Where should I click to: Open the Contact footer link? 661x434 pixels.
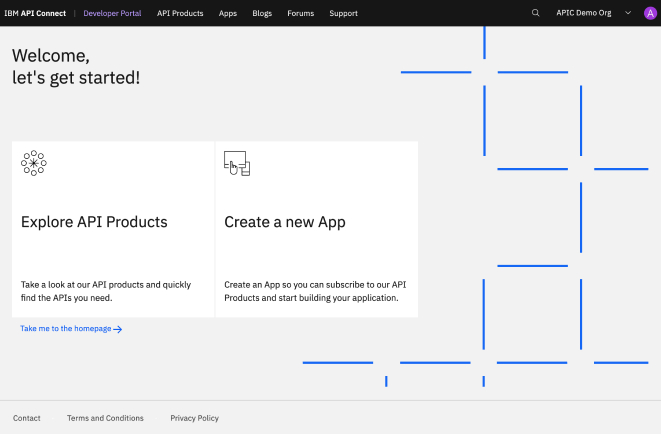(27, 418)
